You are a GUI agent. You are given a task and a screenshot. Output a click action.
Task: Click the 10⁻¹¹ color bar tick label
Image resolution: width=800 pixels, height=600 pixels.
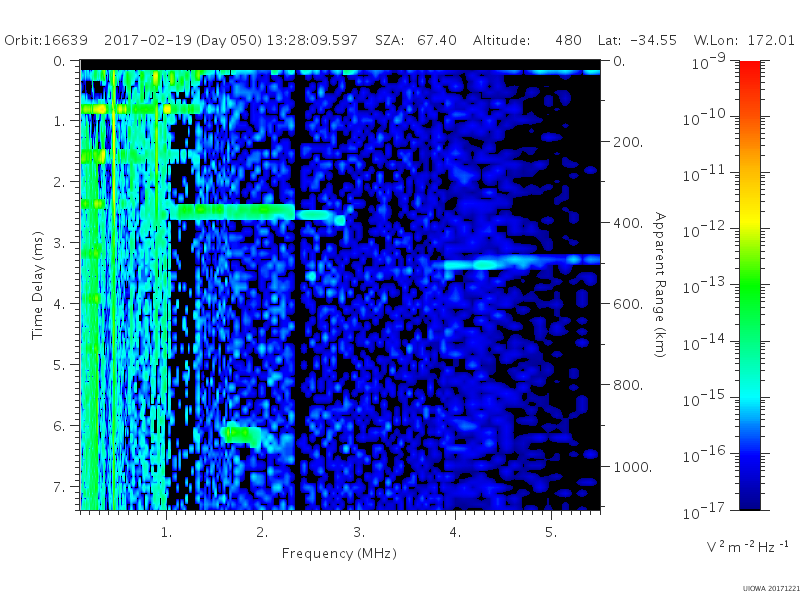704,174
